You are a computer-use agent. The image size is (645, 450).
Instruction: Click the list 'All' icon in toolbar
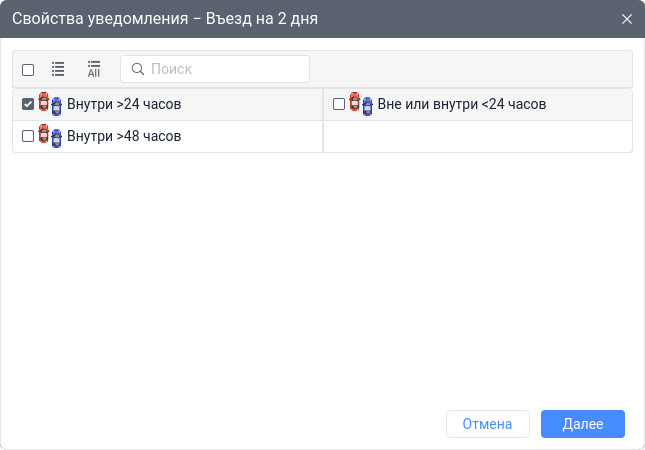[94, 69]
